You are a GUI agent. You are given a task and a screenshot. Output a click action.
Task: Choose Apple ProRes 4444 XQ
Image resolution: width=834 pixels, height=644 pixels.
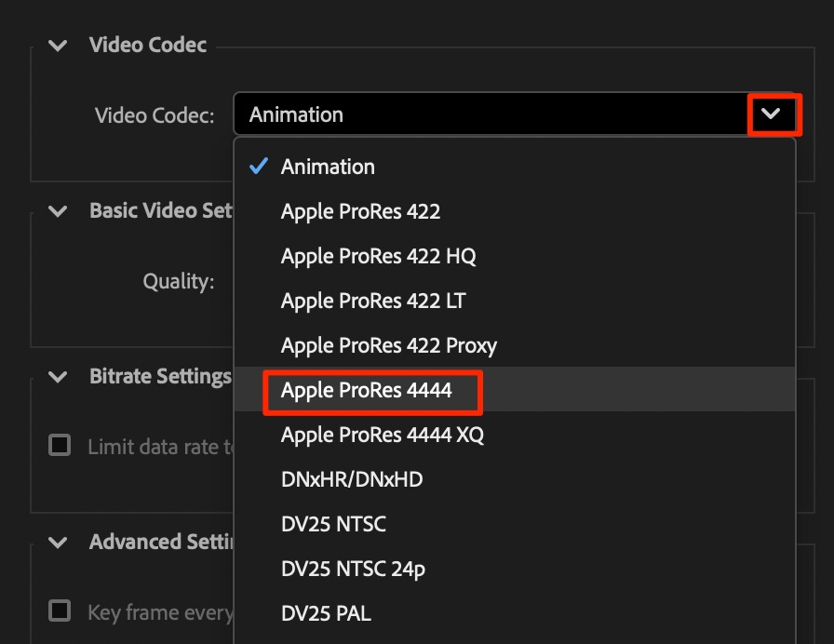(383, 436)
